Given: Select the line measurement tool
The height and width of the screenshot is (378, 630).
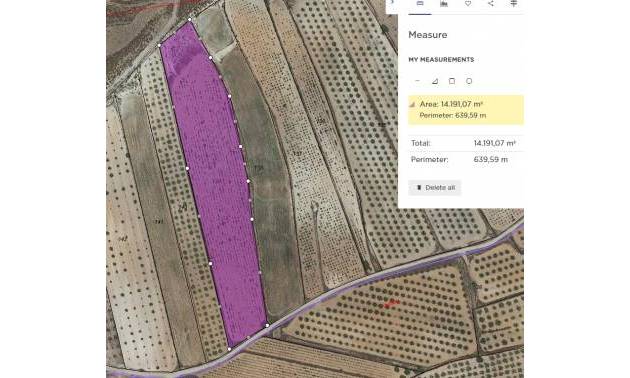Looking at the screenshot, I should pyautogui.click(x=417, y=81).
